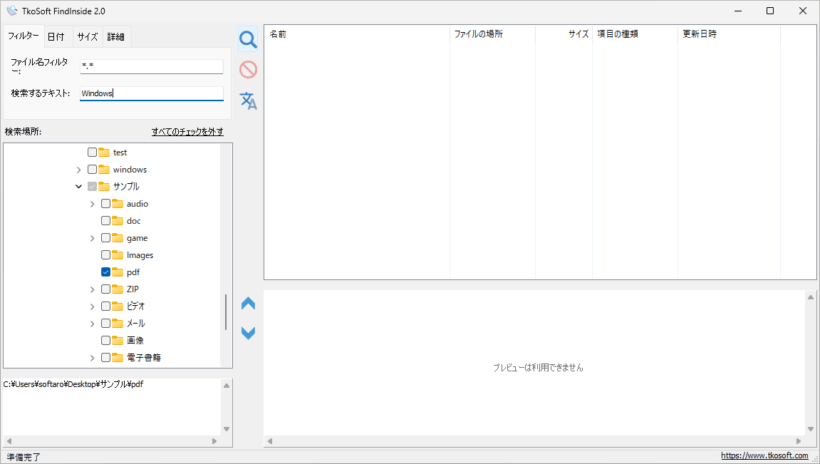Collapse the サンプル folder node
Screen dimensions: 820x464
click(x=78, y=186)
